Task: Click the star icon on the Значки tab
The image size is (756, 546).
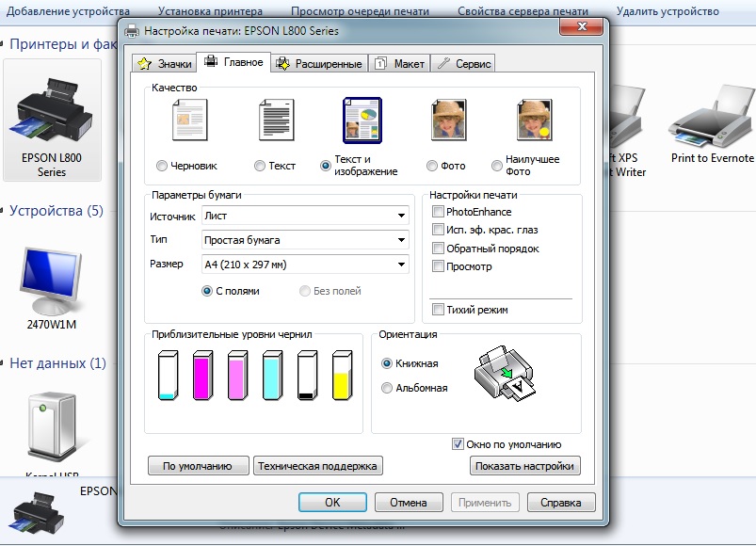Action: coord(144,64)
